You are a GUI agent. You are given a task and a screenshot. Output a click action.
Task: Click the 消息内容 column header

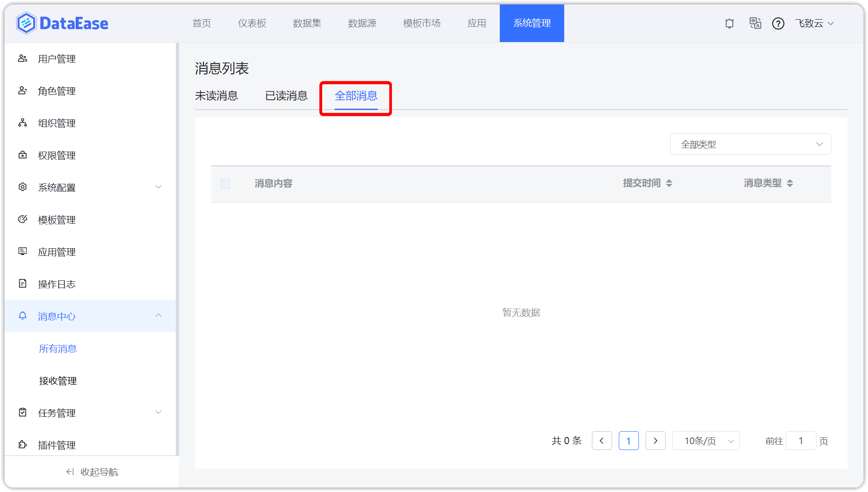[x=273, y=183]
